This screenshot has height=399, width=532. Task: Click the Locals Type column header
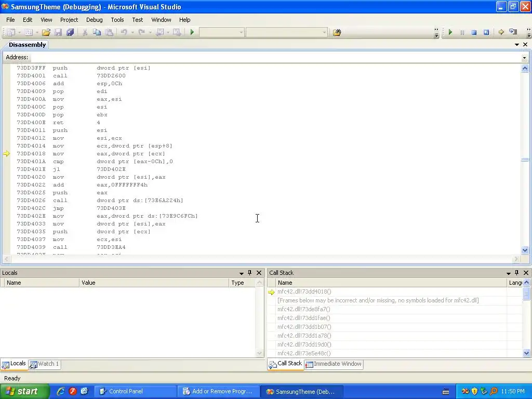[x=242, y=283]
